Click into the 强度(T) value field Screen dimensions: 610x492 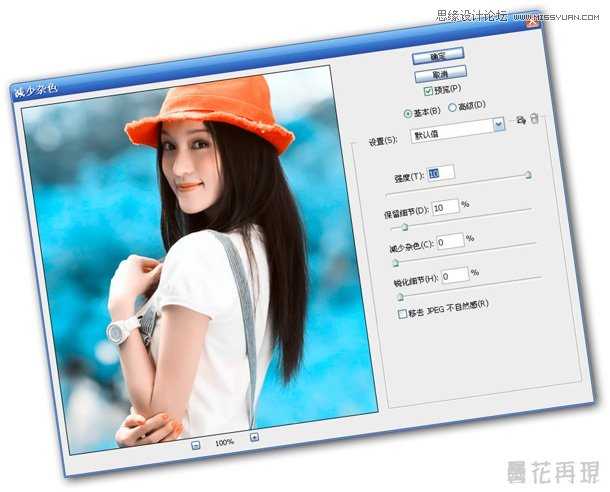(x=440, y=173)
